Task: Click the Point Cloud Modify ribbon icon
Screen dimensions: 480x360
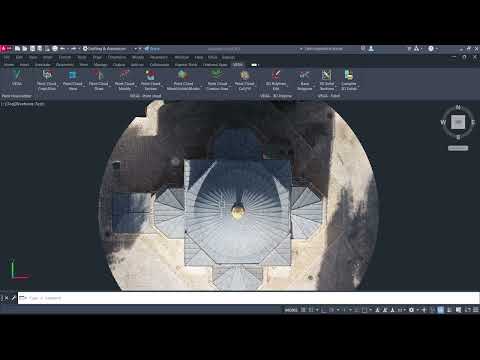Action: tap(124, 75)
